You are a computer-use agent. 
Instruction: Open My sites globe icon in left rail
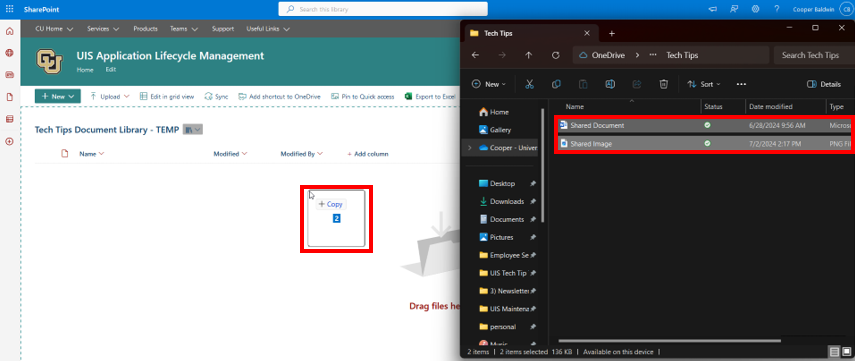click(9, 53)
